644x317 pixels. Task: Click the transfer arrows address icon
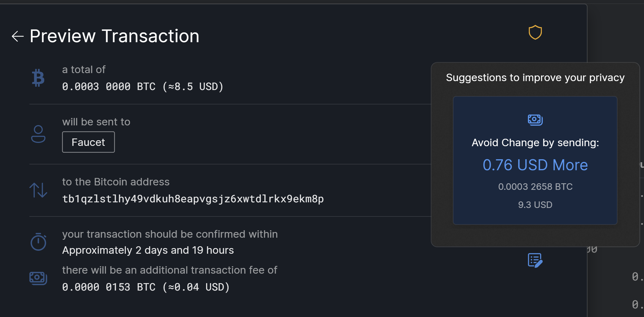click(x=38, y=190)
